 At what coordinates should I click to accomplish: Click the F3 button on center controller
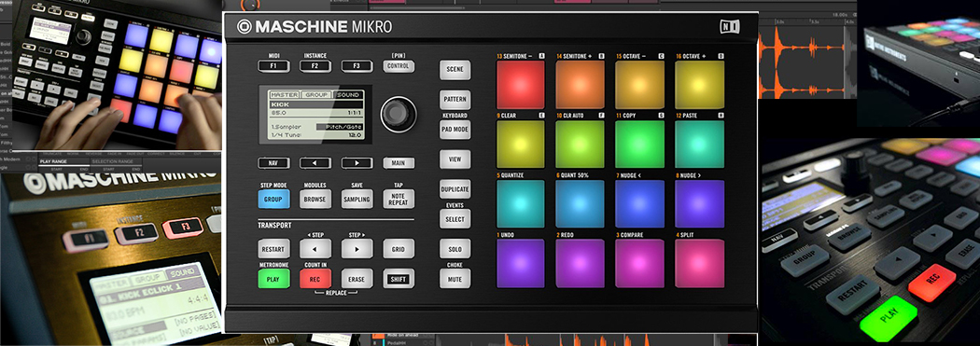pos(357,65)
